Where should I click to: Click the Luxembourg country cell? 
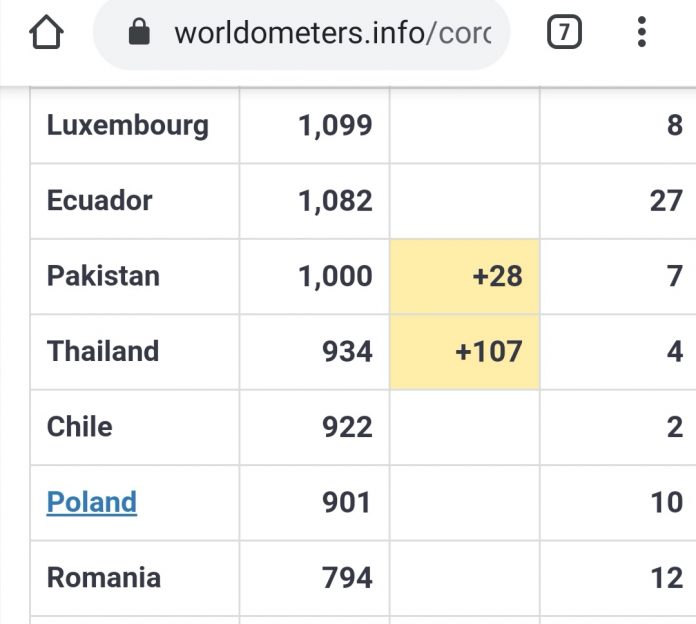(128, 125)
